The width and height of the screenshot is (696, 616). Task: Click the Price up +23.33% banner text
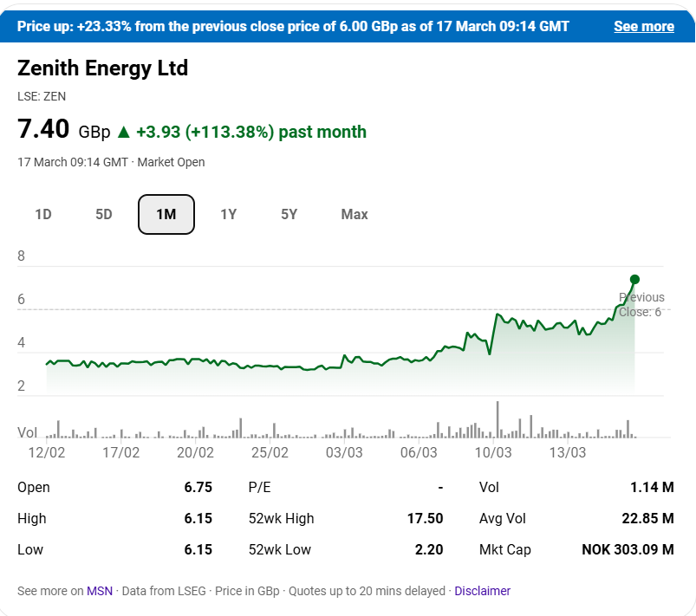click(293, 26)
